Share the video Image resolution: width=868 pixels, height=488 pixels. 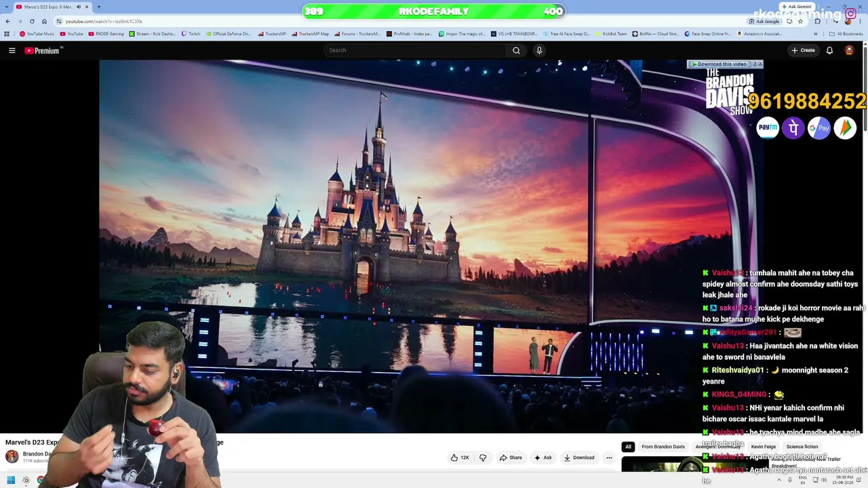coord(511,457)
